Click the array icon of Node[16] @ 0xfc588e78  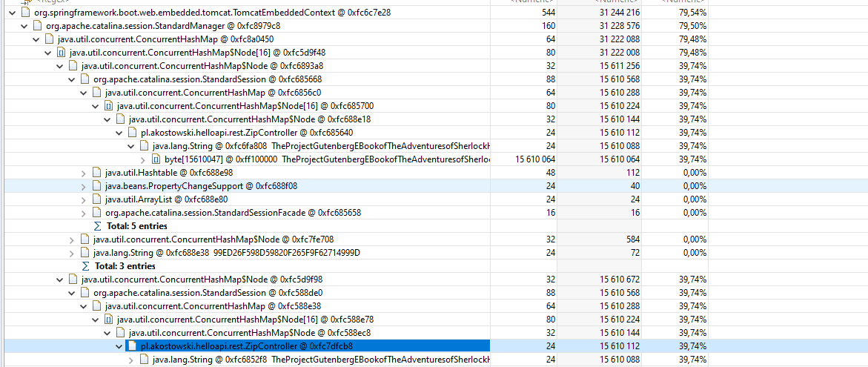point(108,320)
